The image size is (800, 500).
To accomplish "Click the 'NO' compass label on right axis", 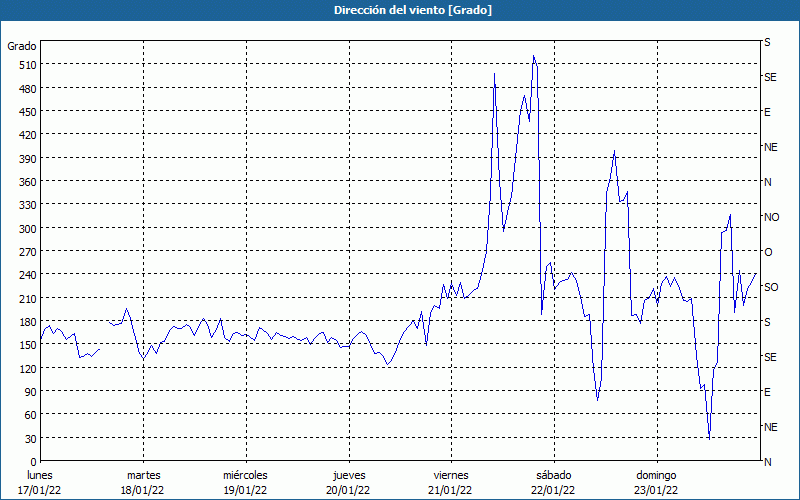I will pos(771,217).
